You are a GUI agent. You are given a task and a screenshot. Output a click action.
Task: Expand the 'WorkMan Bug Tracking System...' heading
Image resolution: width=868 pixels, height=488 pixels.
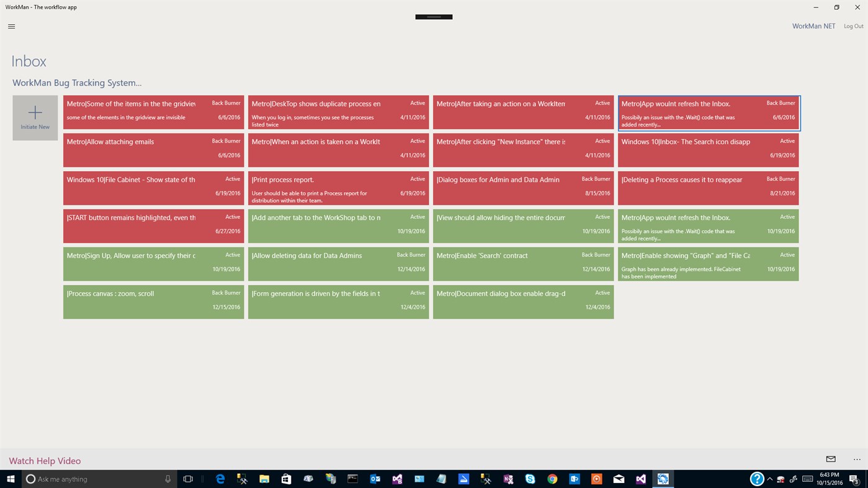click(76, 82)
